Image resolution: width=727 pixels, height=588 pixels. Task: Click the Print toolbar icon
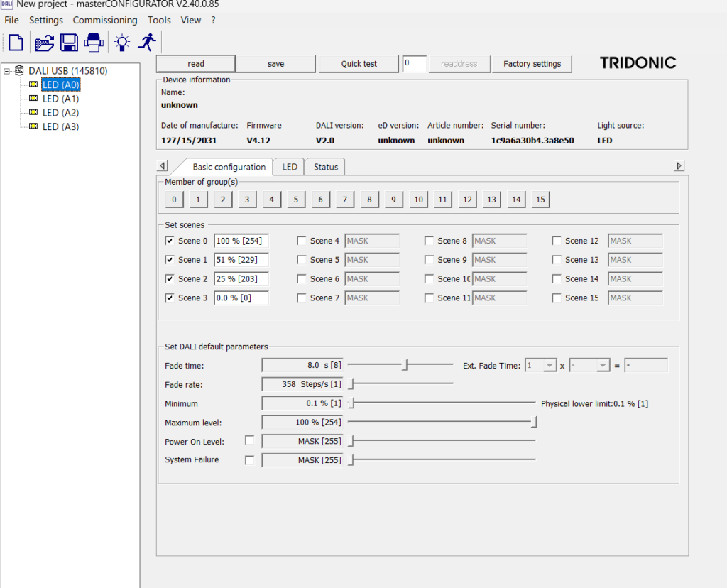pyautogui.click(x=94, y=43)
